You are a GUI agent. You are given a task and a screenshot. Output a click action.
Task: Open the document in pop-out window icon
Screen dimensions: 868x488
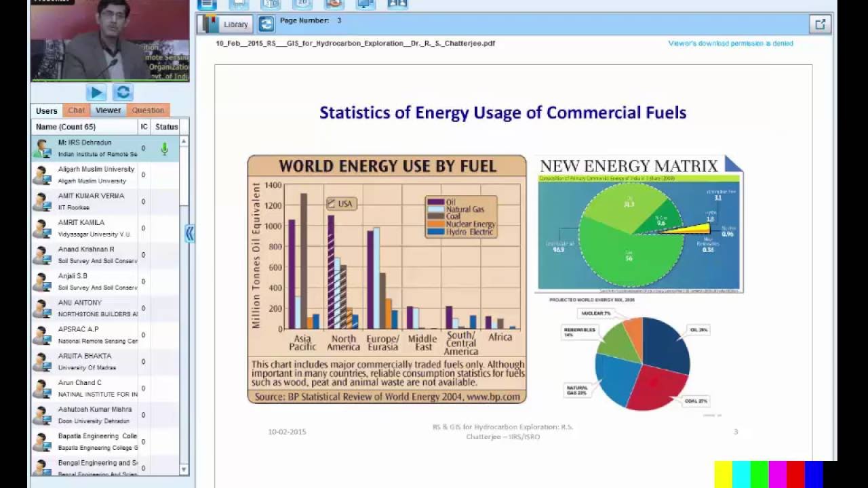[820, 24]
